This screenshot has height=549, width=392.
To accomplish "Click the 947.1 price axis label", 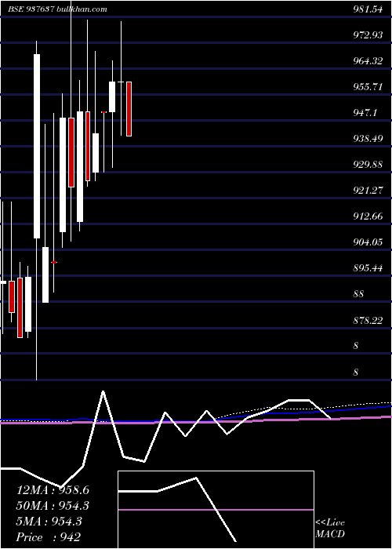I will point(365,113).
